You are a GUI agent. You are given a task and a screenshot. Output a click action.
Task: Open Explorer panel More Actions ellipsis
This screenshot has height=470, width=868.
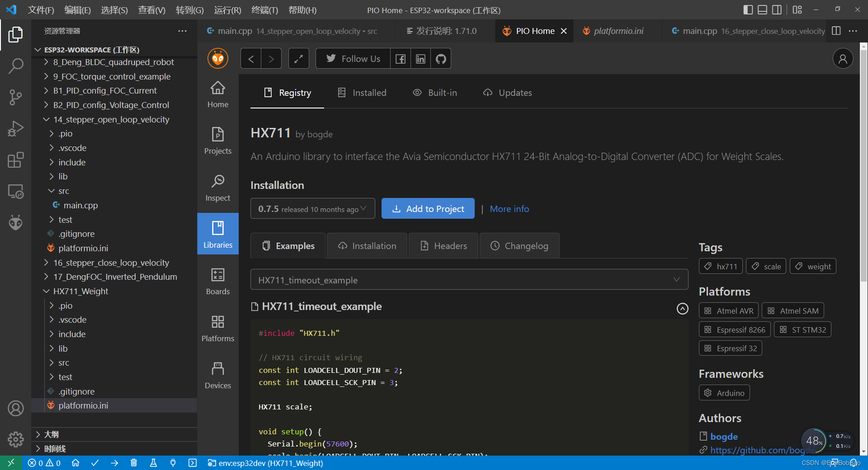click(x=182, y=31)
